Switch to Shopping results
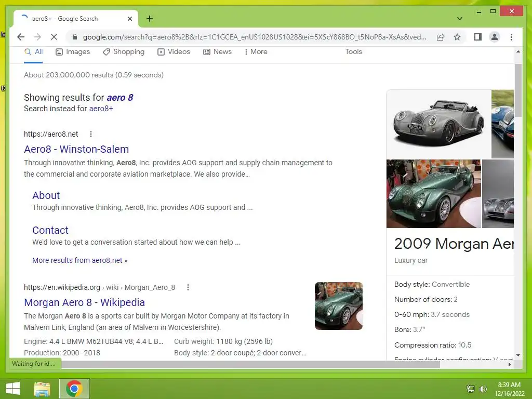The image size is (532, 399). 124,52
